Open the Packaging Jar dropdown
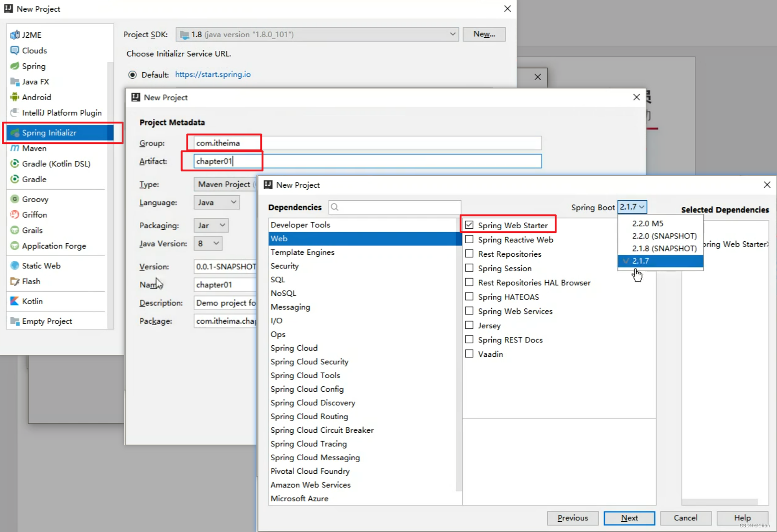Image resolution: width=777 pixels, height=532 pixels. pyautogui.click(x=211, y=225)
